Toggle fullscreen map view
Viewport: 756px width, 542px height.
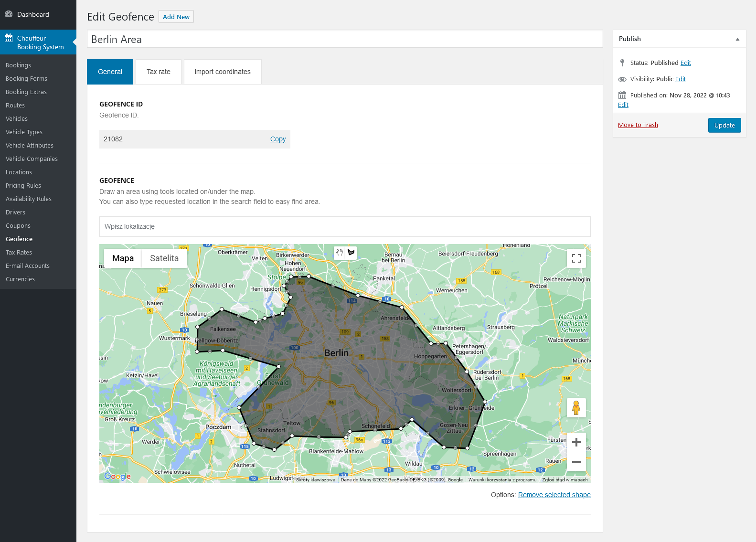pos(576,258)
